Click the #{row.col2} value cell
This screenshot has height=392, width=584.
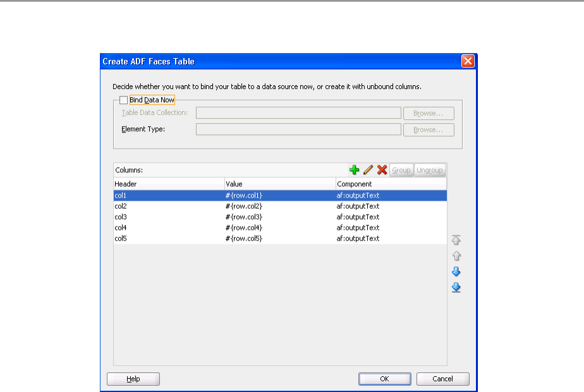click(x=280, y=206)
